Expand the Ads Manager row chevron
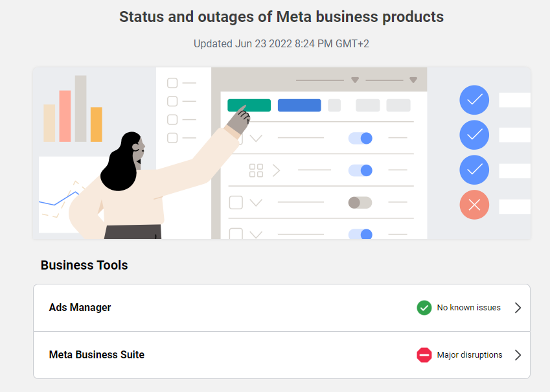The height and width of the screenshot is (392, 550). tap(518, 308)
